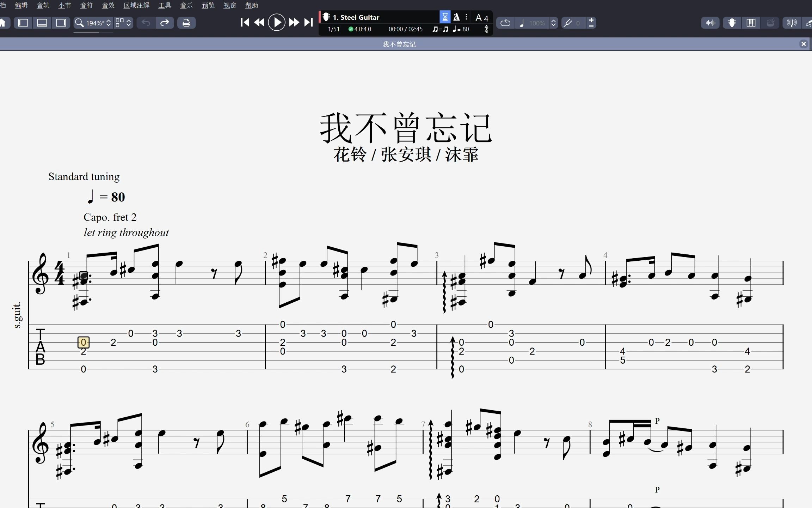This screenshot has width=812, height=508.
Task: Print the score
Action: [186, 23]
